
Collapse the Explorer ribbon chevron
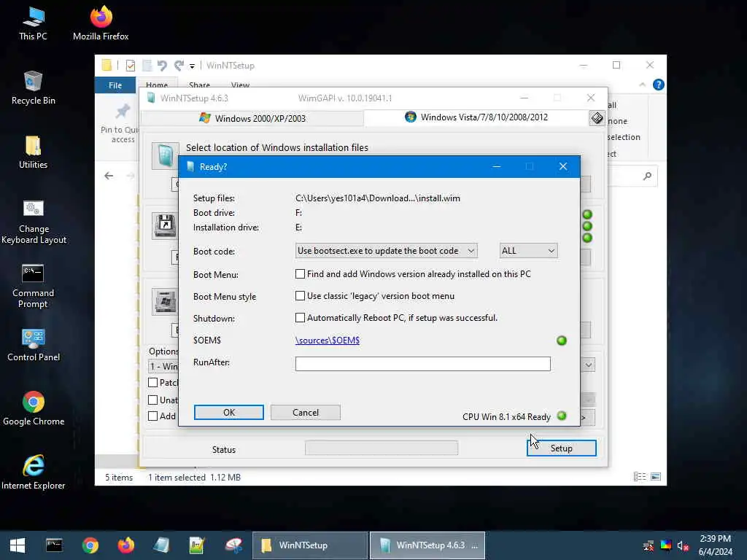click(642, 85)
